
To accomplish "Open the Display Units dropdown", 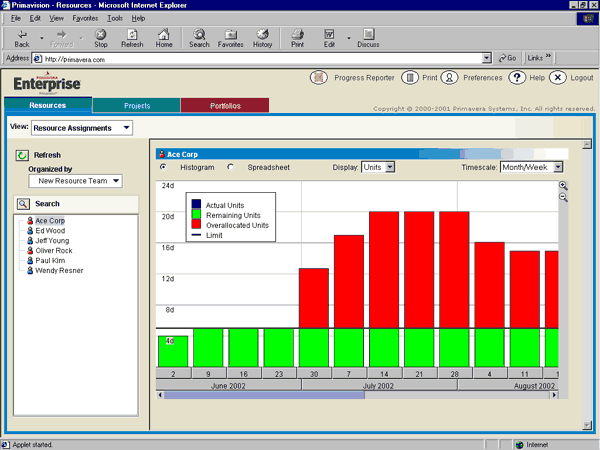I will 378,167.
